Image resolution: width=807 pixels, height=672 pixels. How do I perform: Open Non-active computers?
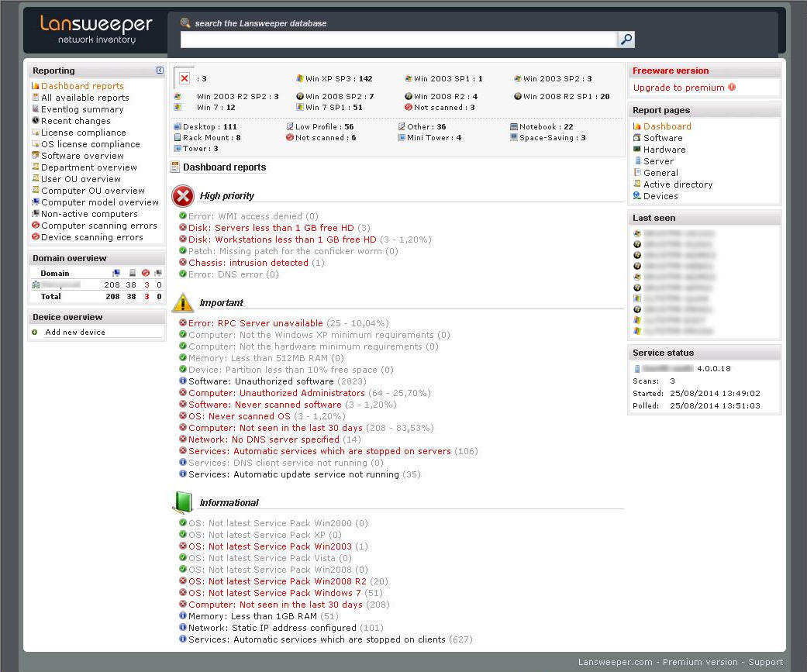point(90,214)
